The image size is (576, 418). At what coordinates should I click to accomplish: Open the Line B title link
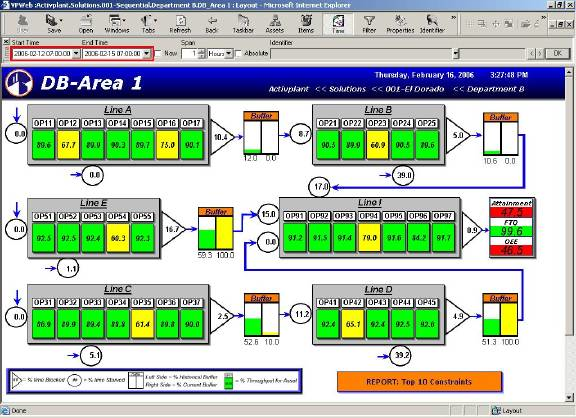click(378, 110)
